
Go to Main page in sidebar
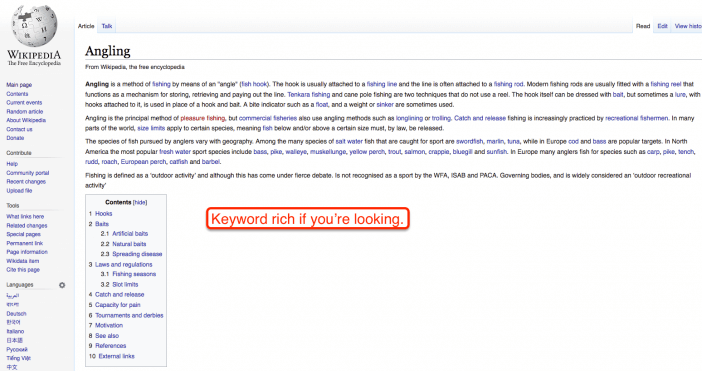[19, 85]
